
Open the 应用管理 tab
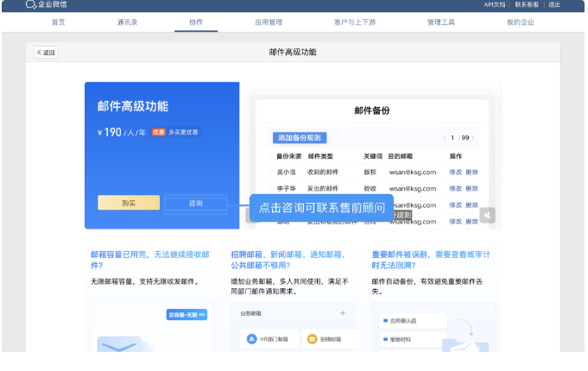point(269,22)
